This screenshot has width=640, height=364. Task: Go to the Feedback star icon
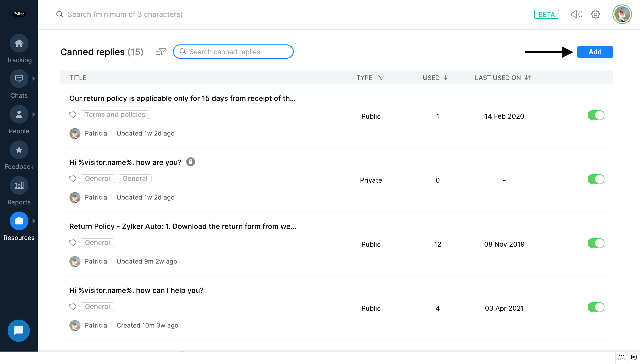pos(19,150)
